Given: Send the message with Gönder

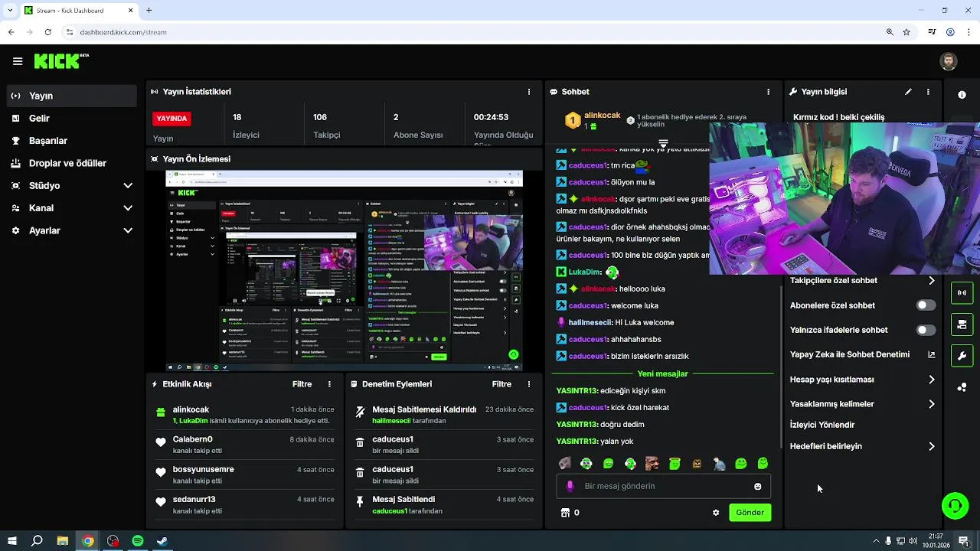Looking at the screenshot, I should coord(750,513).
